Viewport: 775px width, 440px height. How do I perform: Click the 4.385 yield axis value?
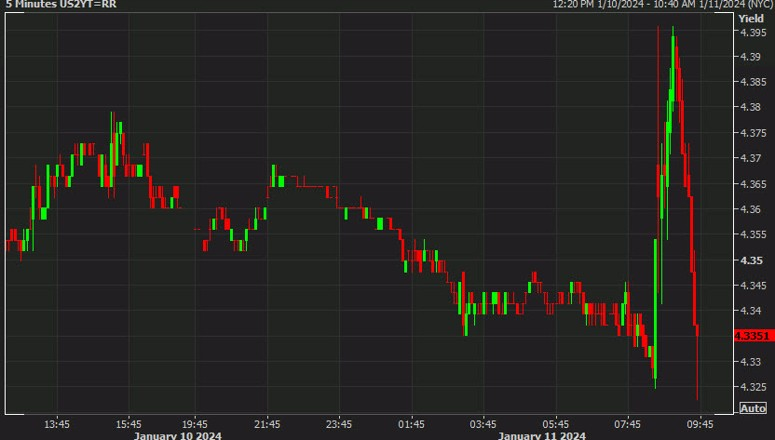tap(753, 82)
